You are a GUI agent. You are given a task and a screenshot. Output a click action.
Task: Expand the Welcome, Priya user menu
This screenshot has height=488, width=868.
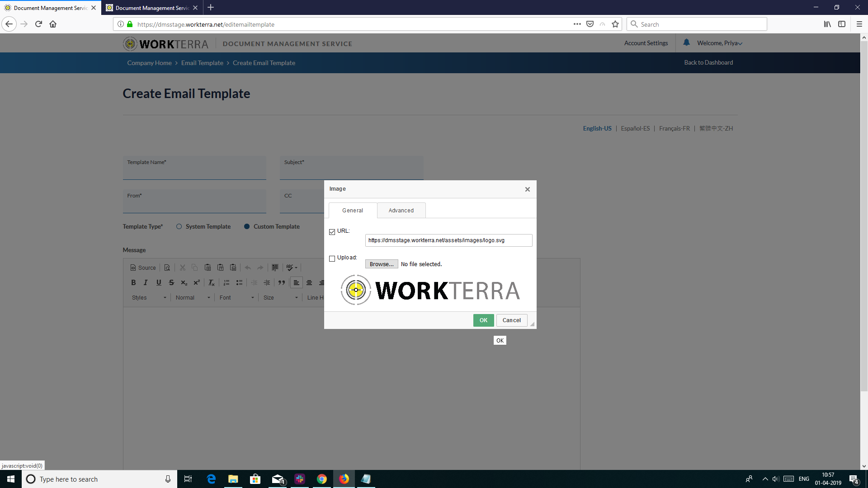tap(719, 43)
